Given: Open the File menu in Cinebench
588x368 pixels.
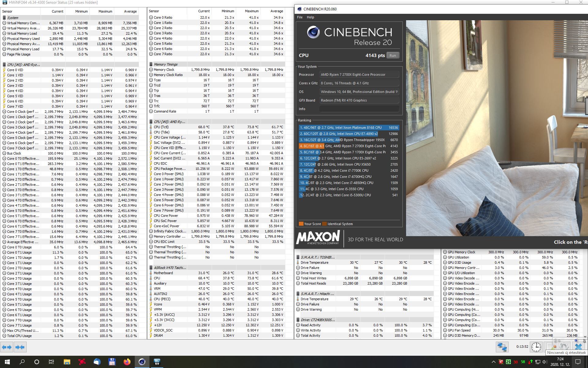Looking at the screenshot, I should [x=300, y=17].
